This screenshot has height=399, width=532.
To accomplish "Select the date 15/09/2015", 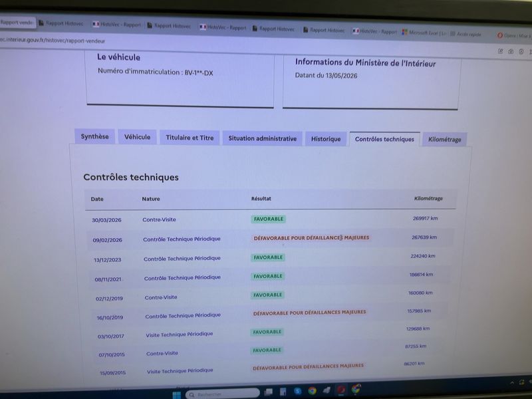I will click(112, 372).
